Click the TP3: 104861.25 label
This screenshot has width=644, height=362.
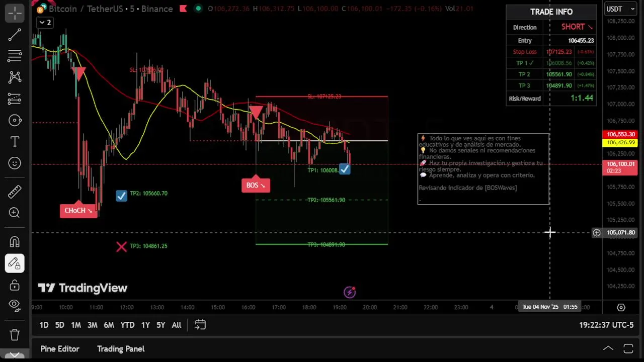[148, 246]
